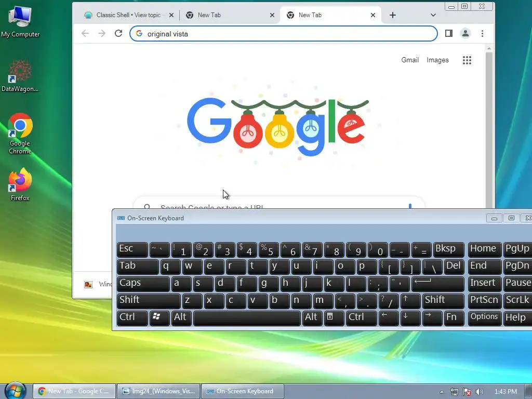Screen dimensions: 532x399
Task: Open the Images link
Action: (437, 60)
